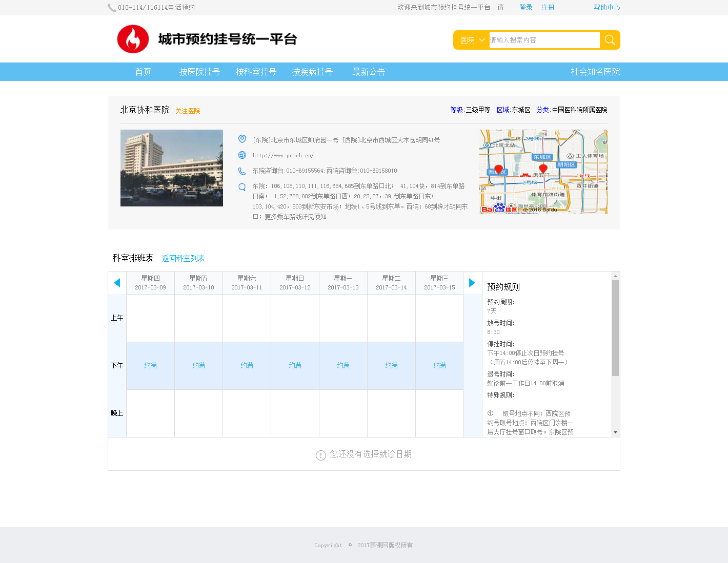Click the 返回科室列表 link
Viewport: 728px width, 563px height.
point(183,258)
